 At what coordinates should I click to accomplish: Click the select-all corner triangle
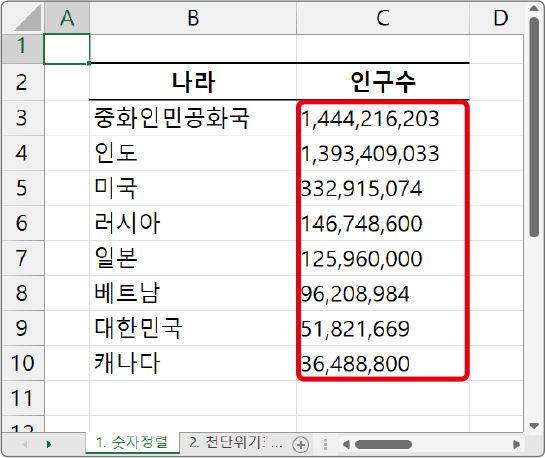(x=28, y=19)
